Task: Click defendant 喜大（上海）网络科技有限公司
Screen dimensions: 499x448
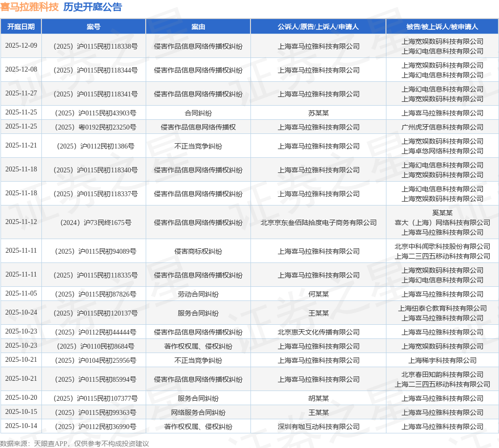Action: coord(442,222)
